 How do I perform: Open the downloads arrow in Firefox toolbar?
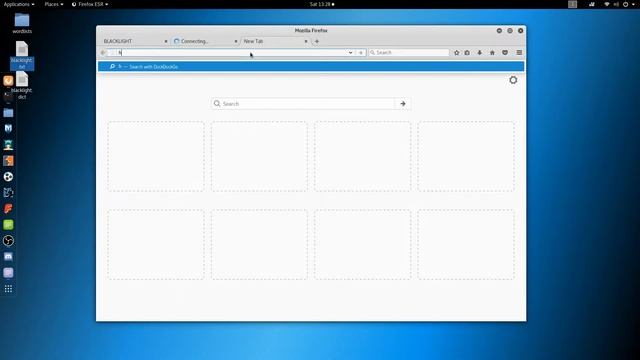480,53
